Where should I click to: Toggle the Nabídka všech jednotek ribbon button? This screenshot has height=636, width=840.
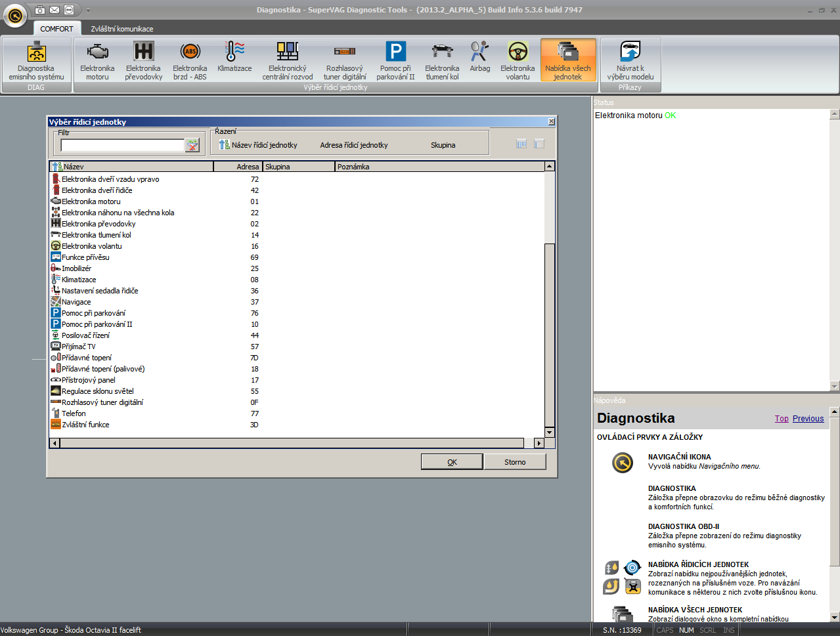coord(568,60)
